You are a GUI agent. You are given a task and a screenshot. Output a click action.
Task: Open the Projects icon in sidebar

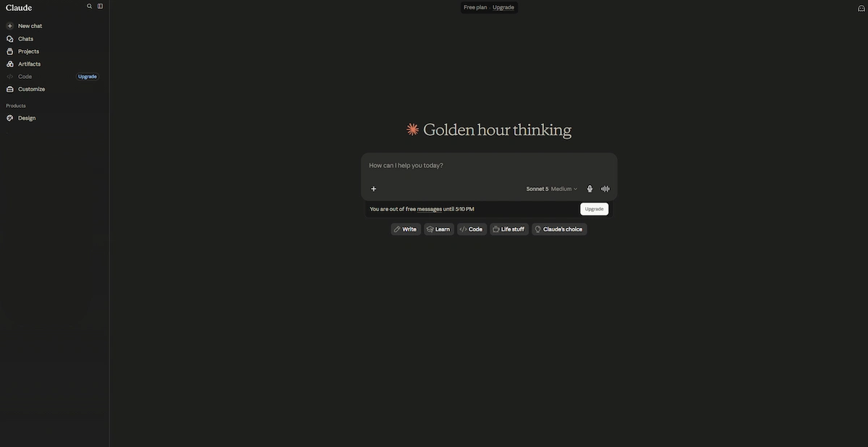[x=10, y=51]
